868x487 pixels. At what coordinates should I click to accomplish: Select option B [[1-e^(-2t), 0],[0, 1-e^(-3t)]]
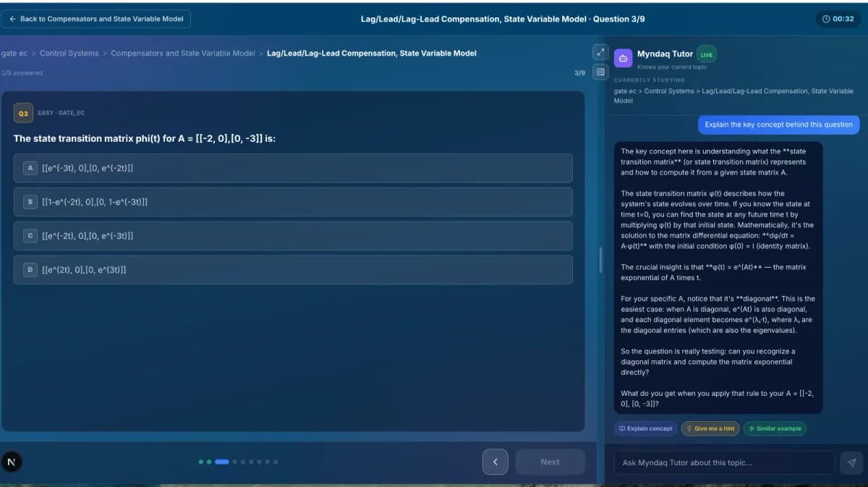[293, 202]
